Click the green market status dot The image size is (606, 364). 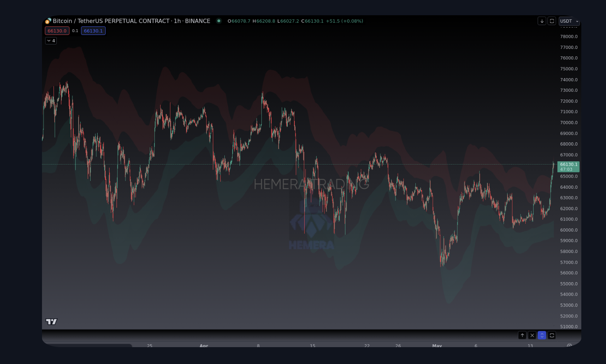coord(219,21)
